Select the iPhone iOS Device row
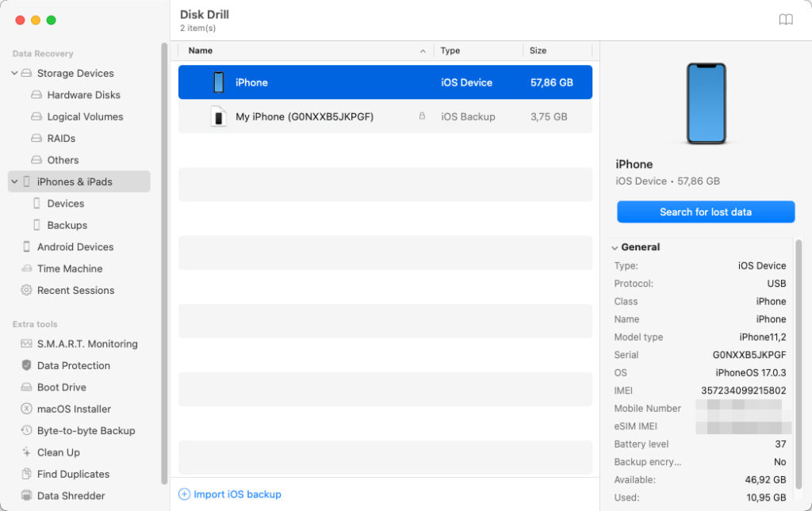 tap(385, 82)
